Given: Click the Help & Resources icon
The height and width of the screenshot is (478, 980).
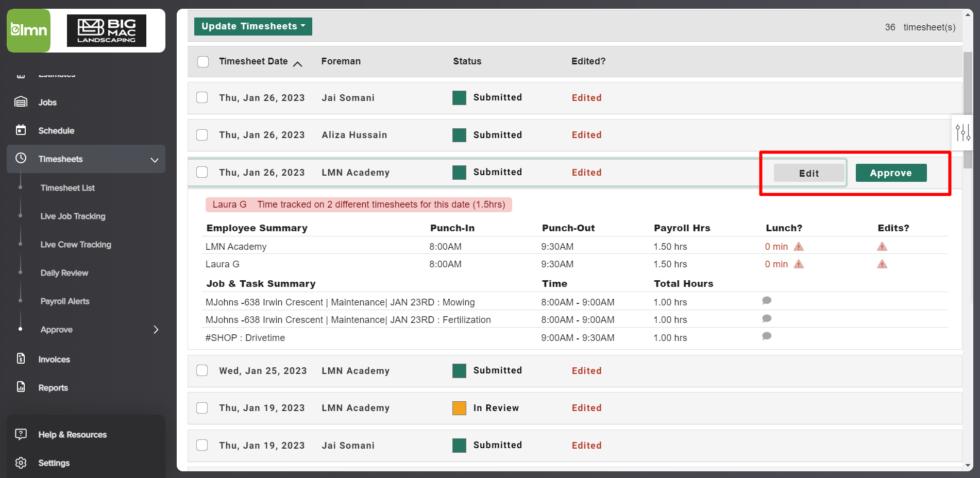Looking at the screenshot, I should (21, 434).
